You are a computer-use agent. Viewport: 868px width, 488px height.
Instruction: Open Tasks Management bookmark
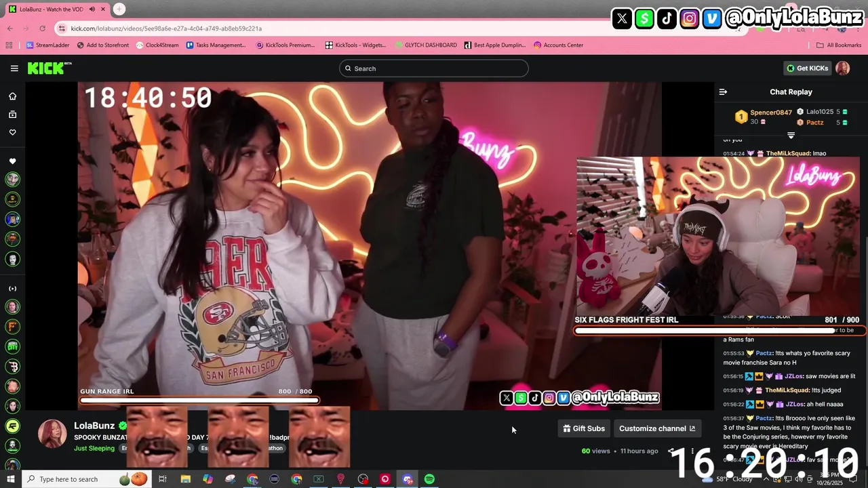tap(216, 45)
